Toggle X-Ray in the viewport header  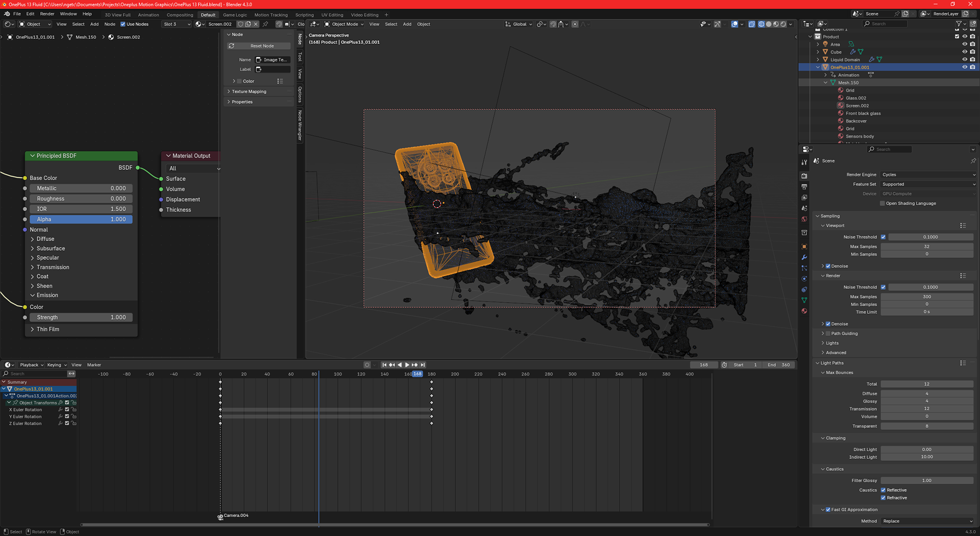751,24
